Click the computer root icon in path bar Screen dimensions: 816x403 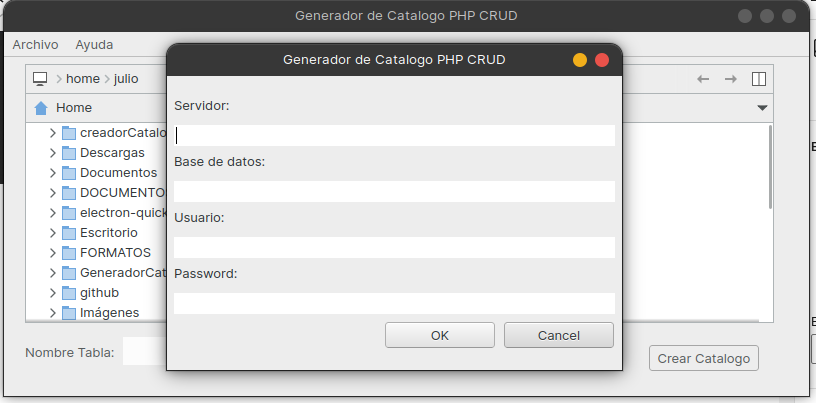[x=40, y=78]
